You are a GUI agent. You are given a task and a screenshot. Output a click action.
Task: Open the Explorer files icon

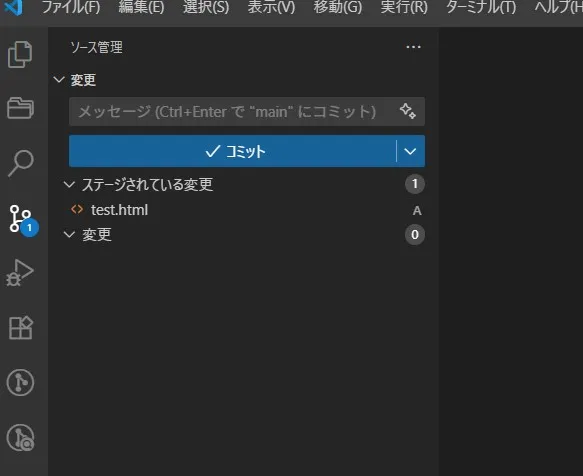coord(20,54)
